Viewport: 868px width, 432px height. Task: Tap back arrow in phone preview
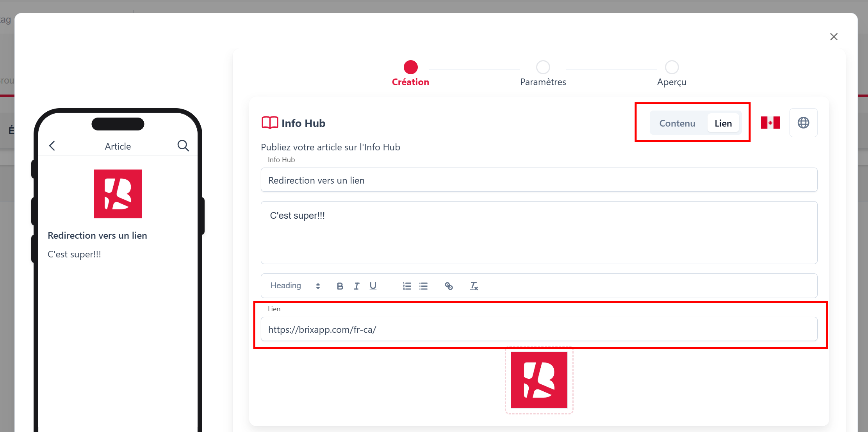(x=52, y=146)
